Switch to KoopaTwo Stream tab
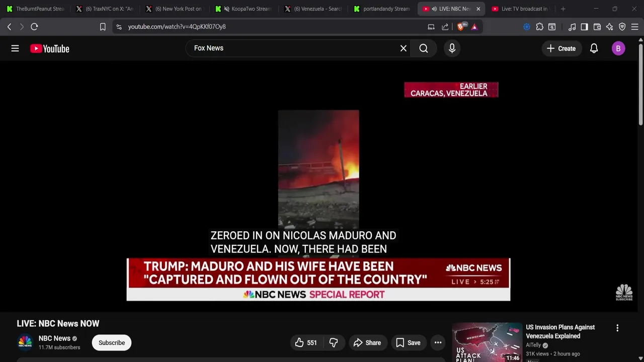This screenshot has width=644, height=362. [244, 9]
